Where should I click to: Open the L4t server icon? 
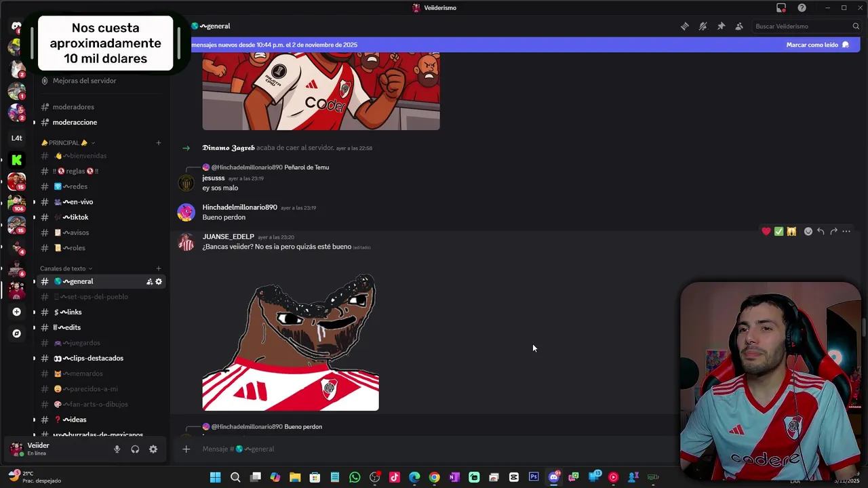pyautogui.click(x=16, y=138)
